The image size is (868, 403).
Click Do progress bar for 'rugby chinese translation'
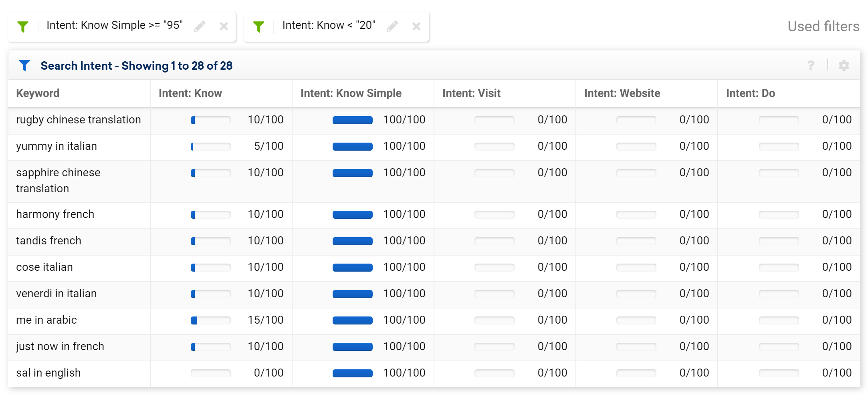779,120
